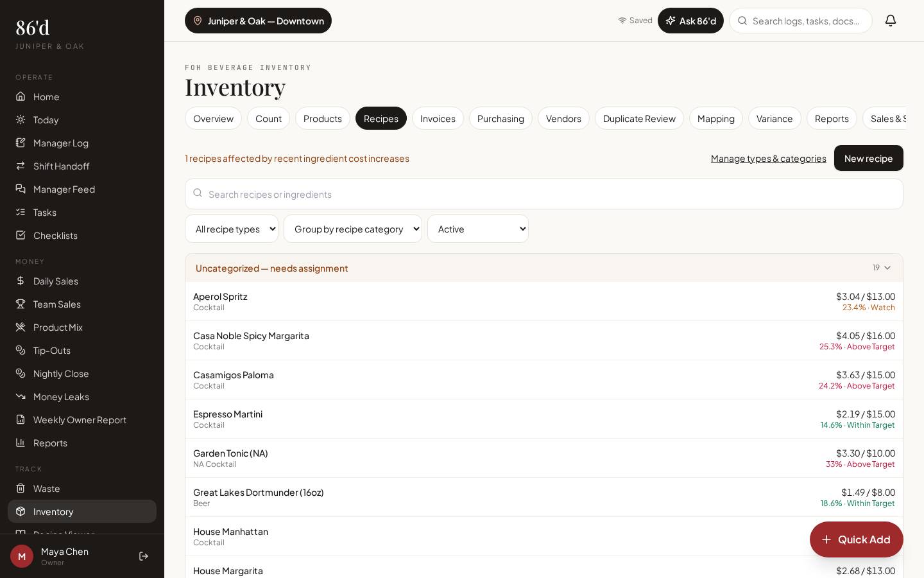Open the Aperol Spritz recipe row

(544, 301)
